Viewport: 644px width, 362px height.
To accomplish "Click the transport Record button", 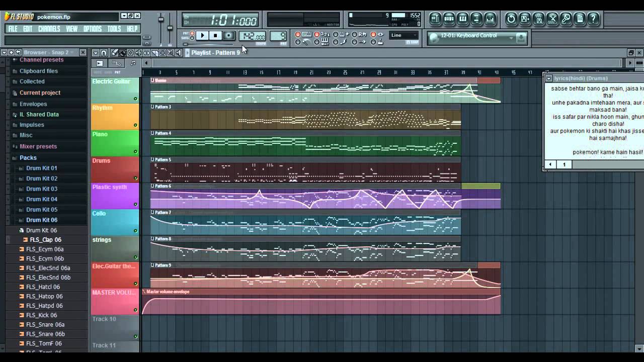I will (x=229, y=35).
